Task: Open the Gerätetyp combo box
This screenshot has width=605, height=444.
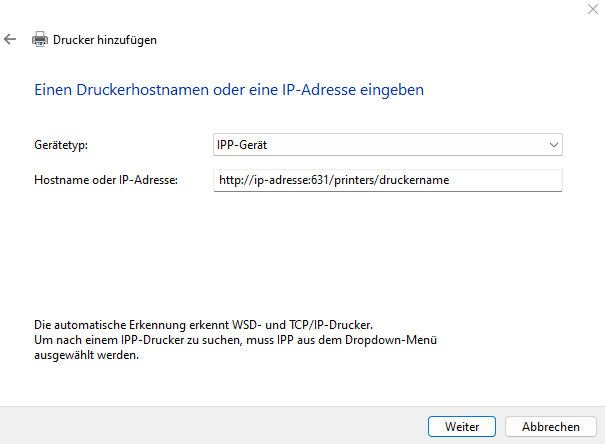Action: [388, 145]
